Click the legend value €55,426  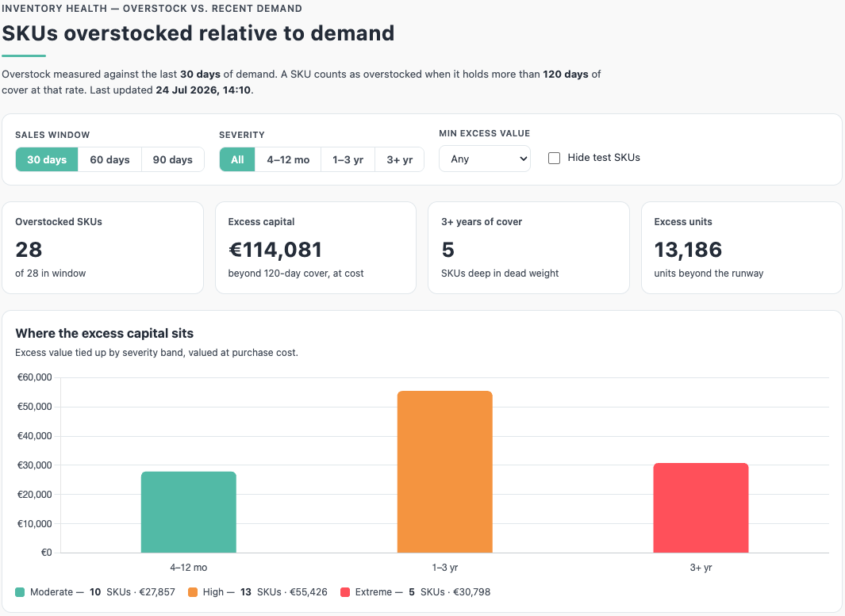tap(309, 592)
